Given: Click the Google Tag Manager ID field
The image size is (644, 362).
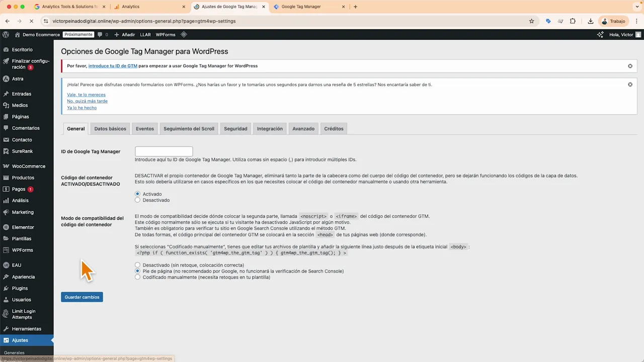Looking at the screenshot, I should 164,151.
